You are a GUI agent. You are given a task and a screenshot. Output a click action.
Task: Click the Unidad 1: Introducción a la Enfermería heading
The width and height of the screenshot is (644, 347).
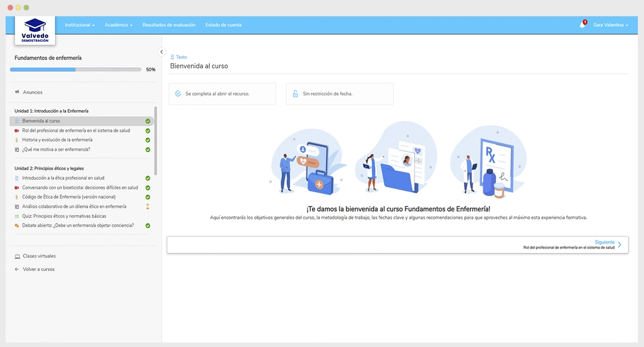[x=51, y=111]
